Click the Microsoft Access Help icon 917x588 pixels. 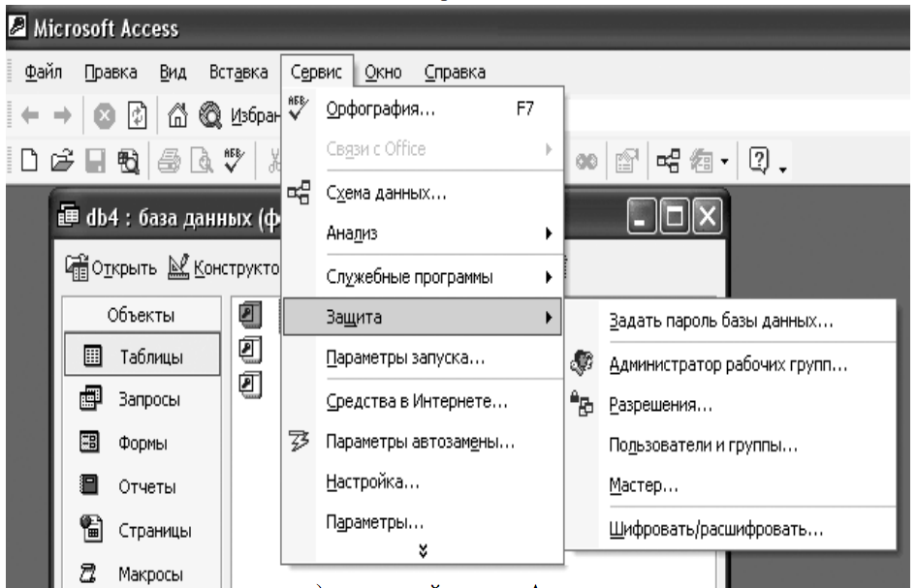pos(759,160)
